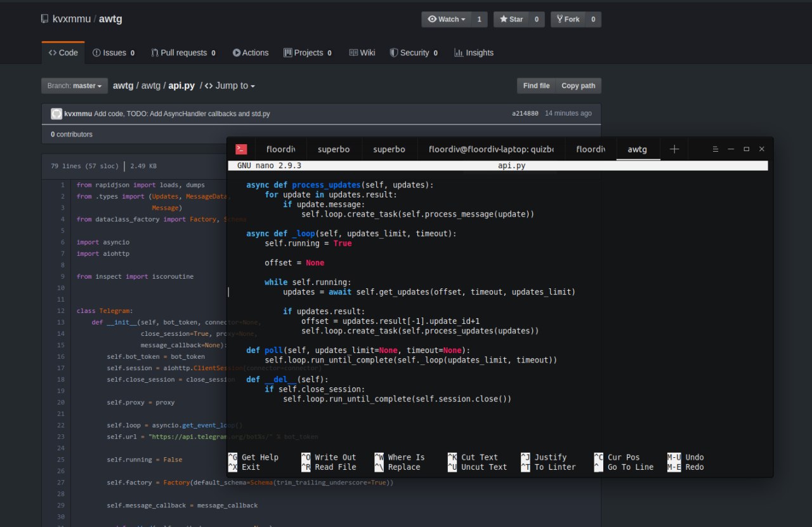Click 'async def process_updates' line in nano
The height and width of the screenshot is (527, 812).
[340, 185]
